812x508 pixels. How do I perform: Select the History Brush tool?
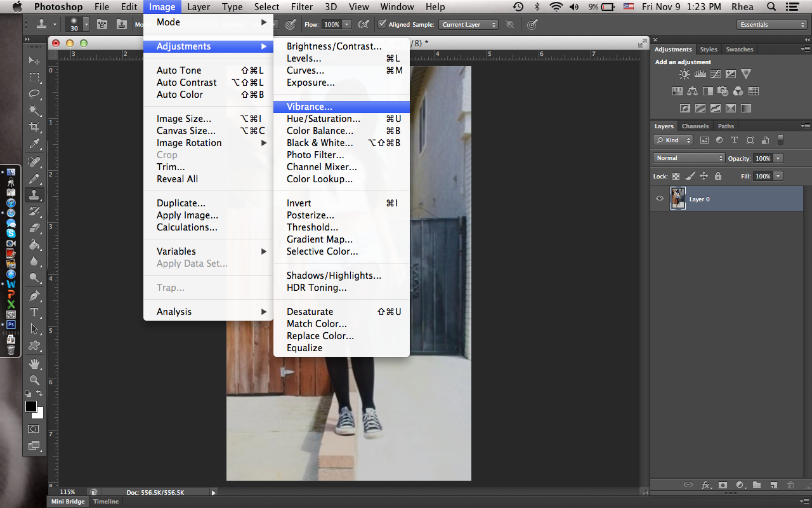[34, 211]
